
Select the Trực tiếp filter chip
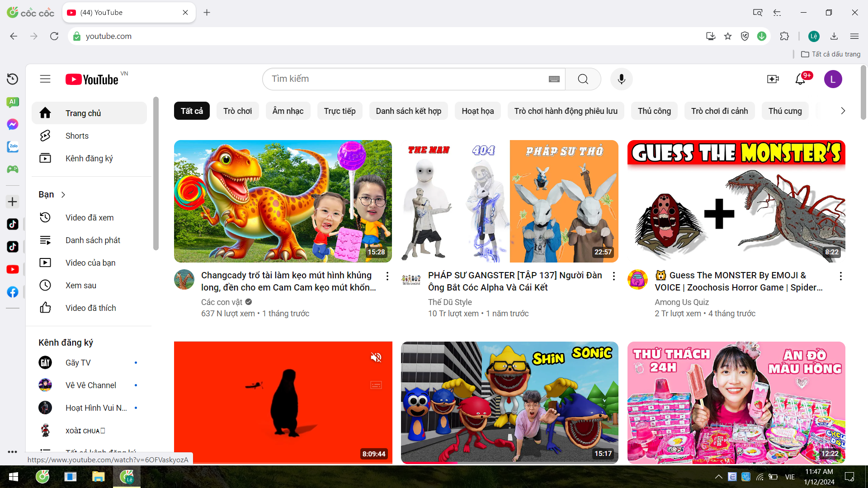click(340, 111)
